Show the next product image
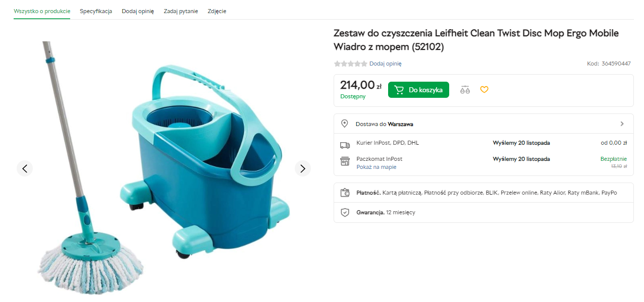The image size is (644, 302). click(302, 168)
